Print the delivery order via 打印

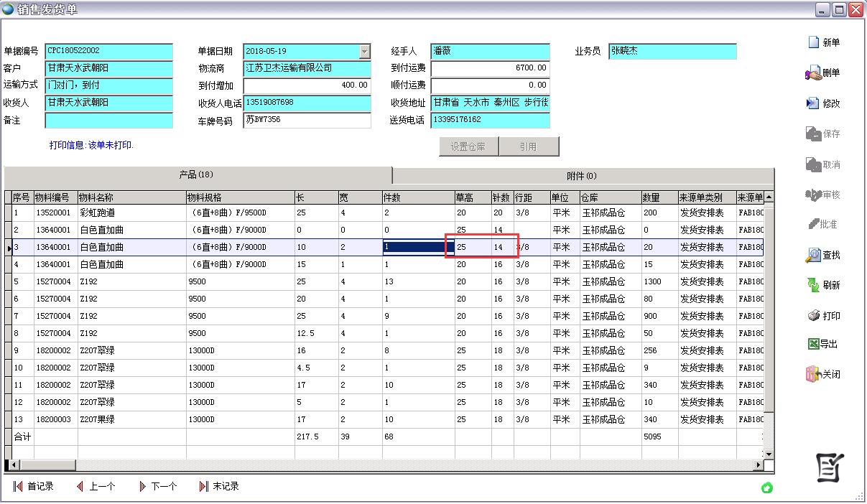[825, 314]
